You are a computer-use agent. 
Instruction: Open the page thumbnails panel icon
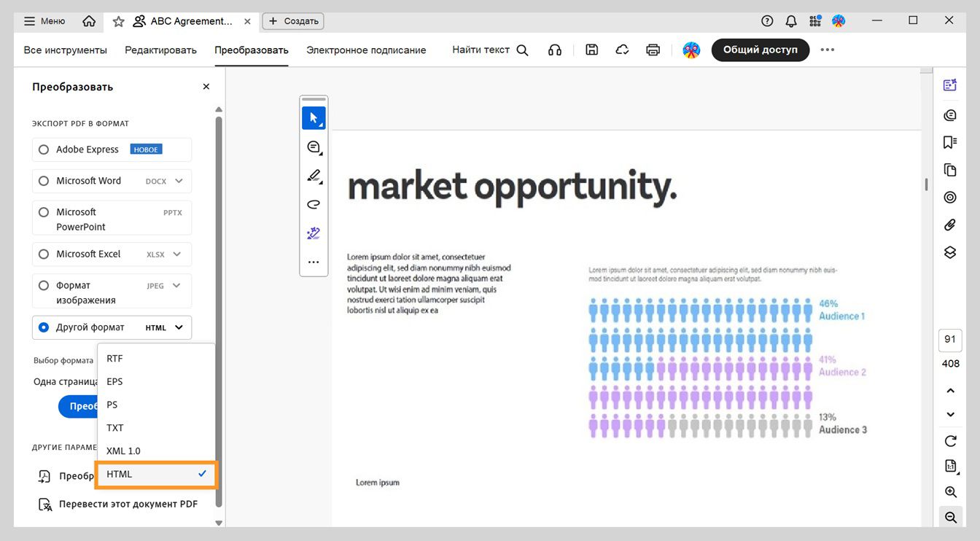pos(949,170)
